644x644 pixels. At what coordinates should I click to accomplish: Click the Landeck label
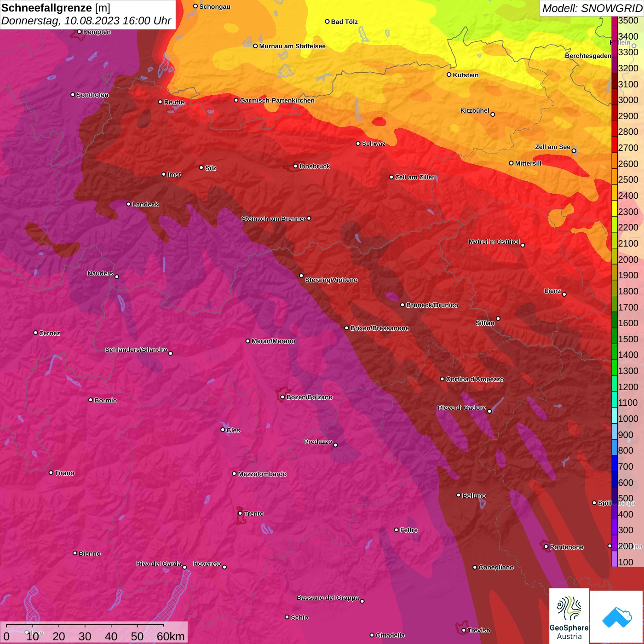pyautogui.click(x=145, y=204)
